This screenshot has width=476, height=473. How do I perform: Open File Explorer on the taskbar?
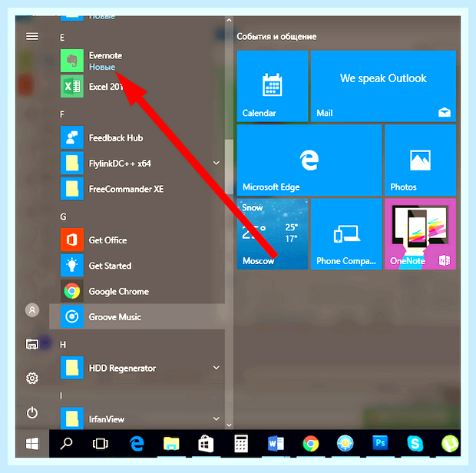point(171,444)
